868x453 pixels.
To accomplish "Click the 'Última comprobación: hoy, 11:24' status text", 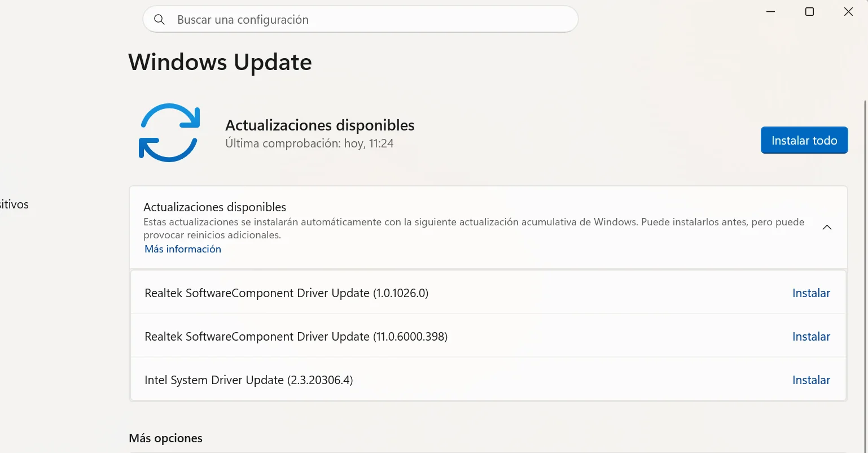I will click(309, 143).
